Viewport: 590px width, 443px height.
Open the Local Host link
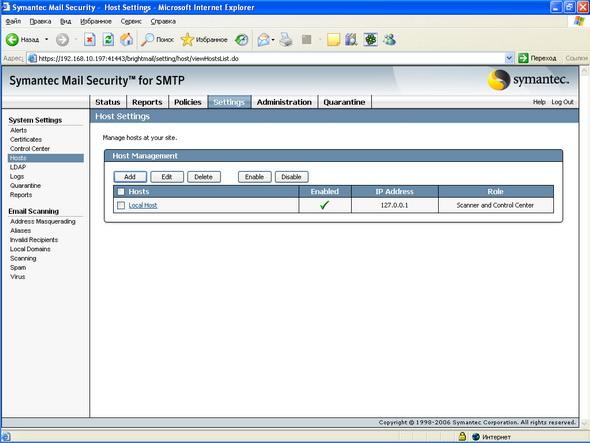[x=143, y=205]
